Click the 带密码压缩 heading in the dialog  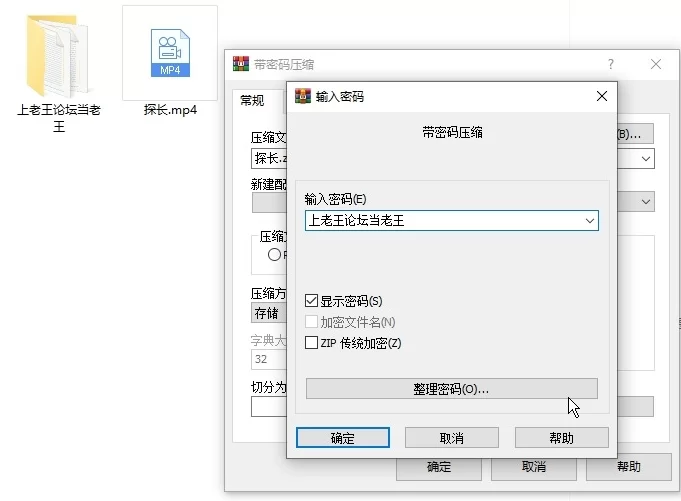pyautogui.click(x=452, y=132)
